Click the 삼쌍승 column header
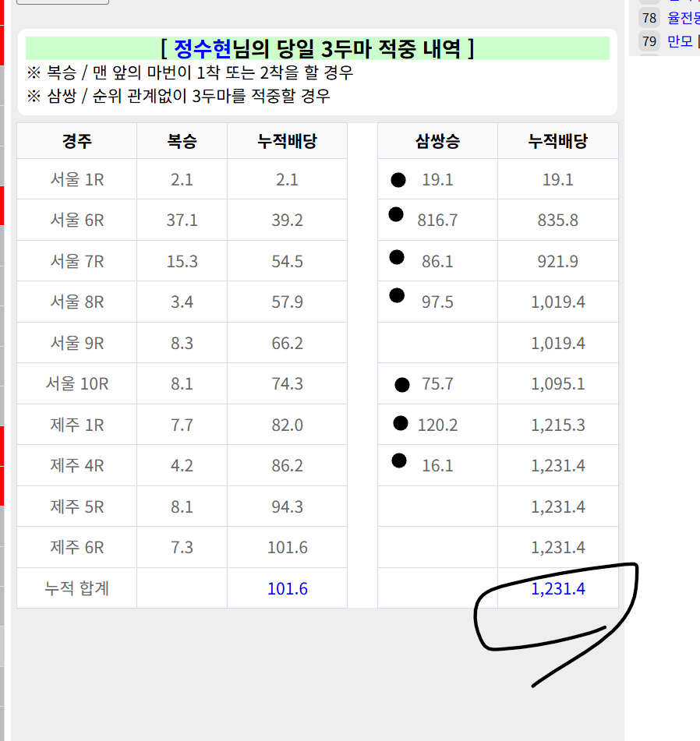The height and width of the screenshot is (741, 700). click(x=437, y=141)
